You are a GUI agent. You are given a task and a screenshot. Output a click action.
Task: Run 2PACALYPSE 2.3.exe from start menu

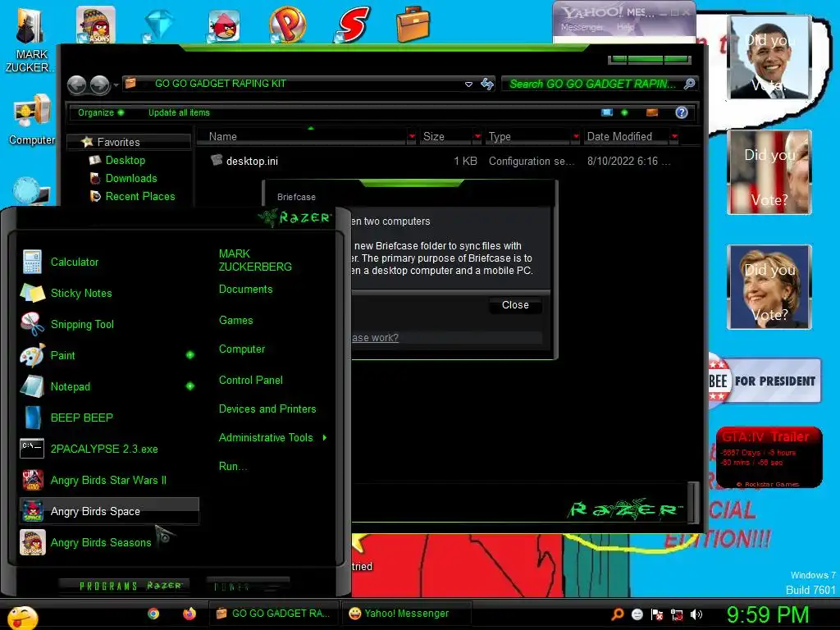point(109,449)
